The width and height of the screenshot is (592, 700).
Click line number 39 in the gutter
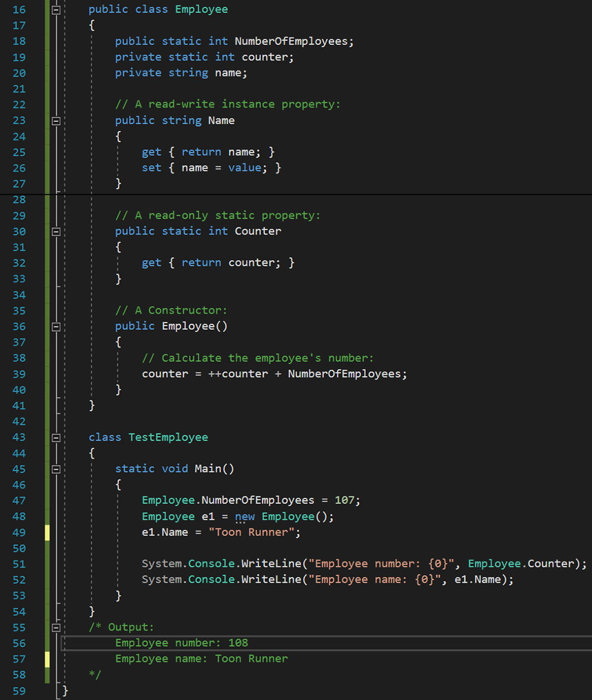[19, 374]
